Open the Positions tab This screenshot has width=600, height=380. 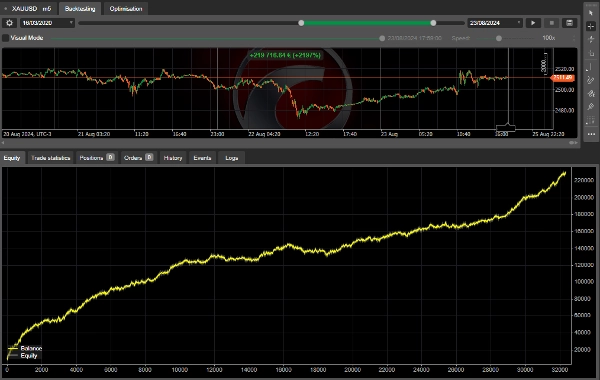point(97,158)
